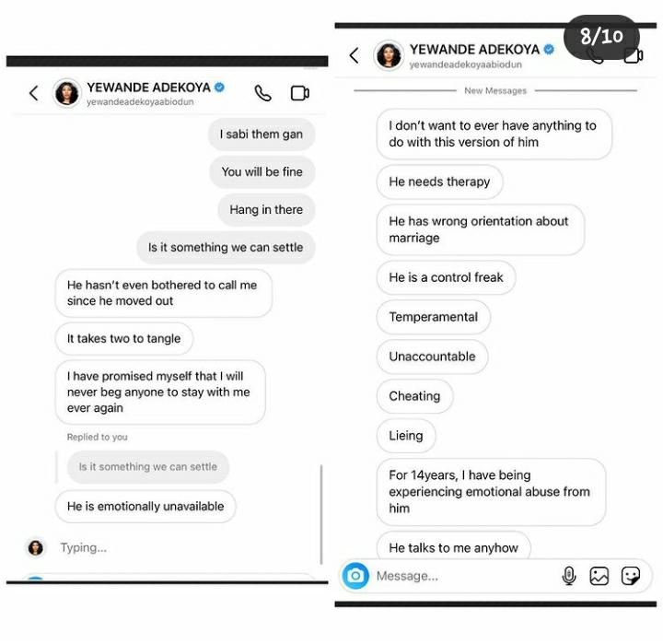Open the sticker picker icon
This screenshot has width=663, height=644.
pyautogui.click(x=631, y=576)
